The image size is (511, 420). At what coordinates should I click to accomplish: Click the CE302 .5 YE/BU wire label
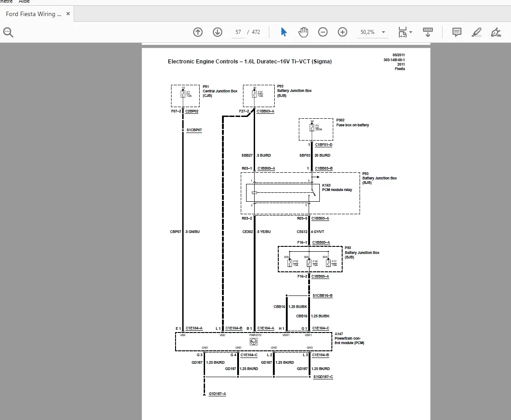[256, 232]
